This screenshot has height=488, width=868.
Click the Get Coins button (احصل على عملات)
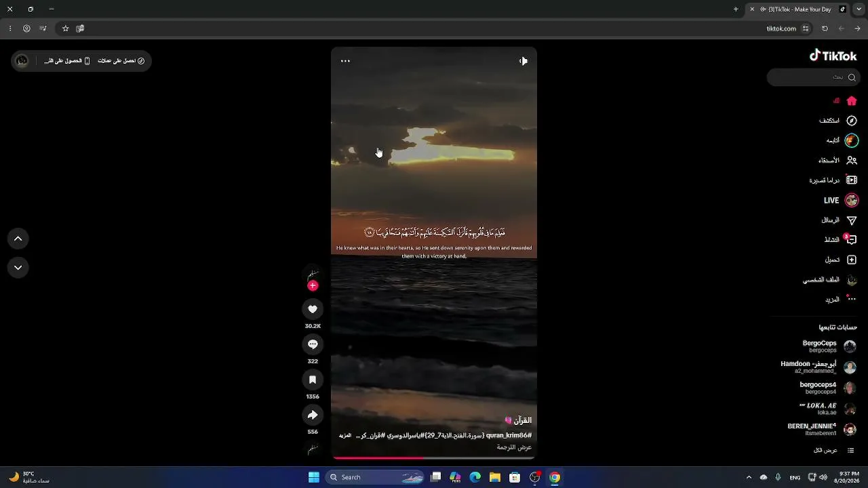[121, 61]
